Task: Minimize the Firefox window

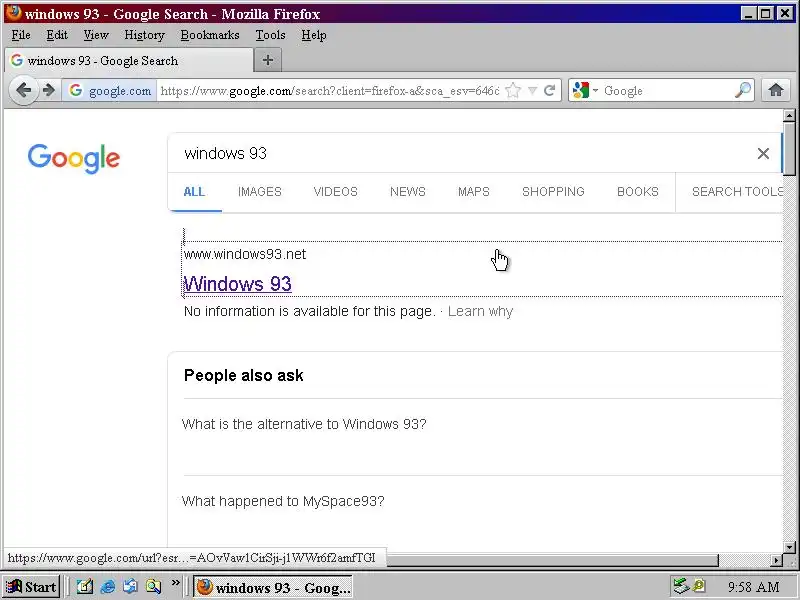Action: coord(748,13)
